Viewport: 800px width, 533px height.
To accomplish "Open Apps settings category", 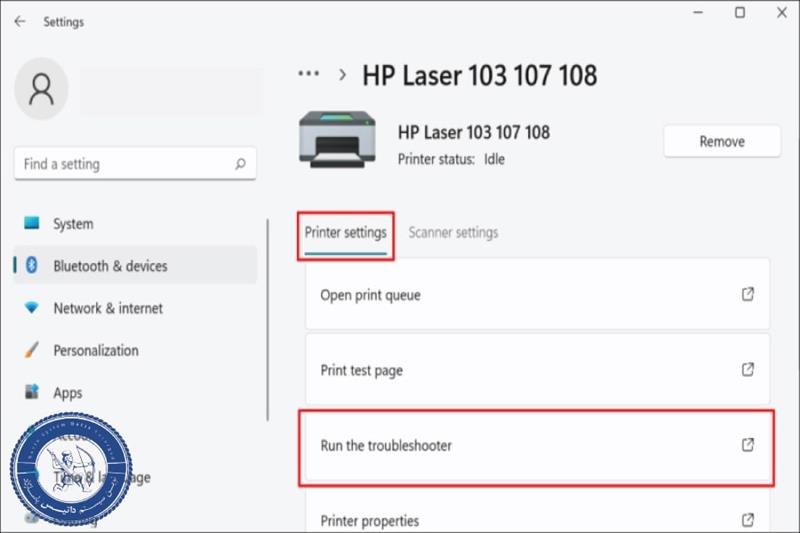I will coord(135,393).
